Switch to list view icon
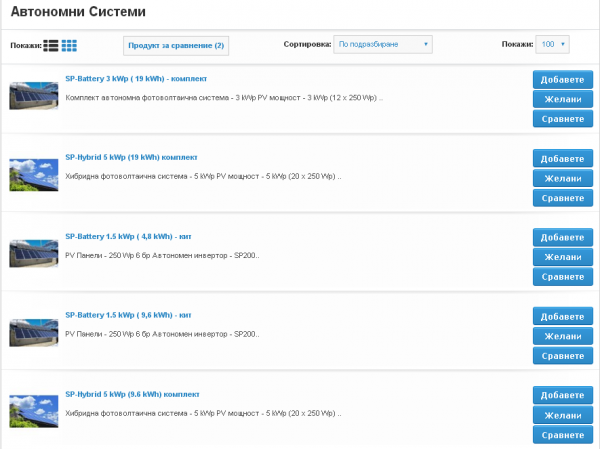 pyautogui.click(x=51, y=46)
